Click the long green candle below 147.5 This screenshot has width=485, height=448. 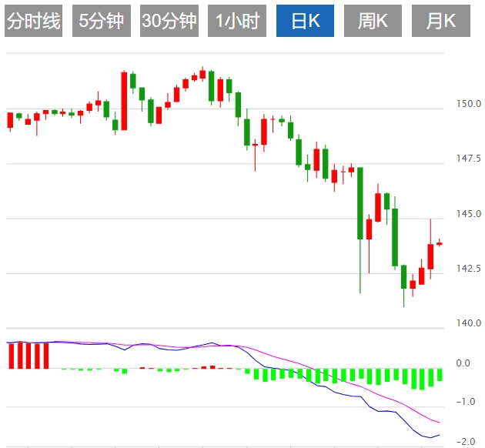(x=360, y=203)
